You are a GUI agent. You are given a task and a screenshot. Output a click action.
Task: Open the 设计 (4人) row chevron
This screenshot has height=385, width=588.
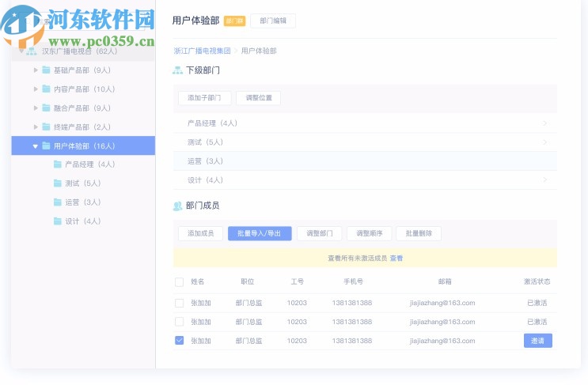click(x=544, y=180)
